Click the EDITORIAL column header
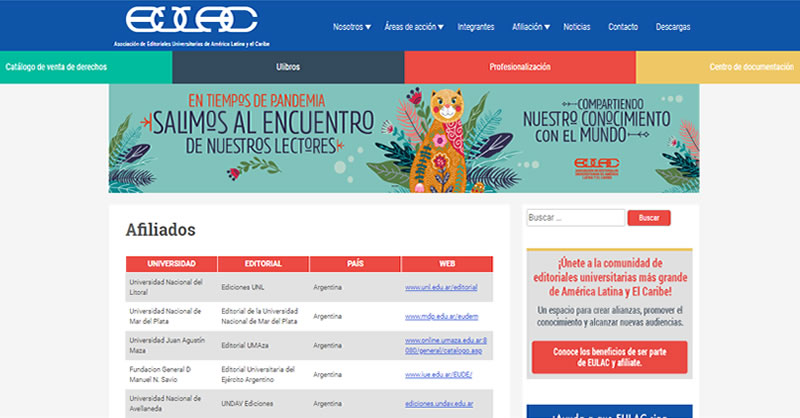 263,264
